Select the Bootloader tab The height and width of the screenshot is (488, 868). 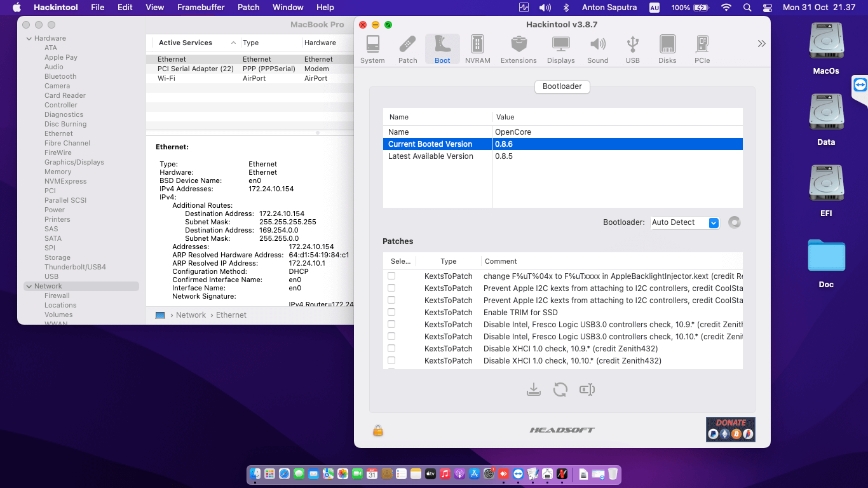pyautogui.click(x=562, y=86)
